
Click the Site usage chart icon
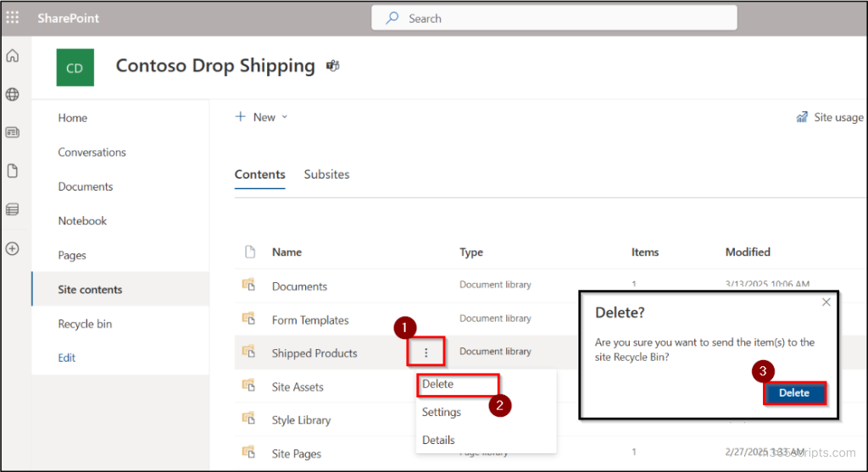(x=802, y=117)
